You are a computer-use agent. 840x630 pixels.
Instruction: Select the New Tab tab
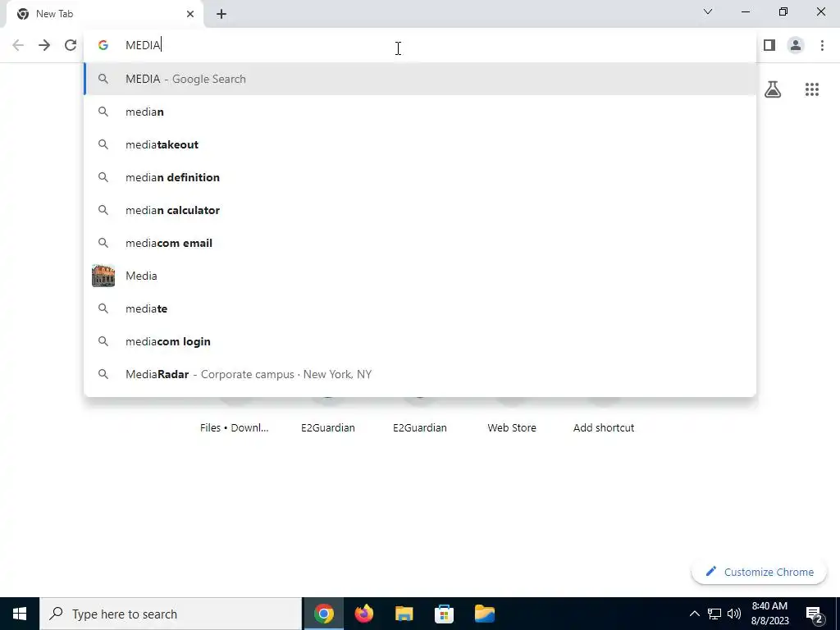click(x=104, y=14)
